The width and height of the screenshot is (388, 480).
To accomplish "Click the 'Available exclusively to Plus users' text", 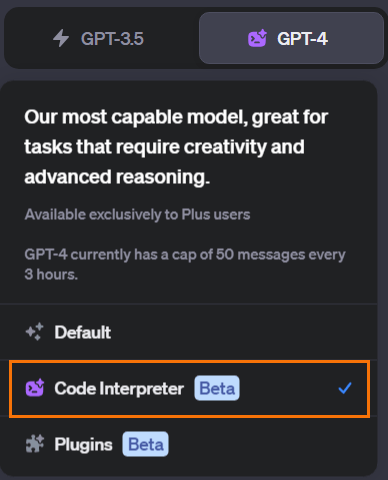I will (137, 214).
